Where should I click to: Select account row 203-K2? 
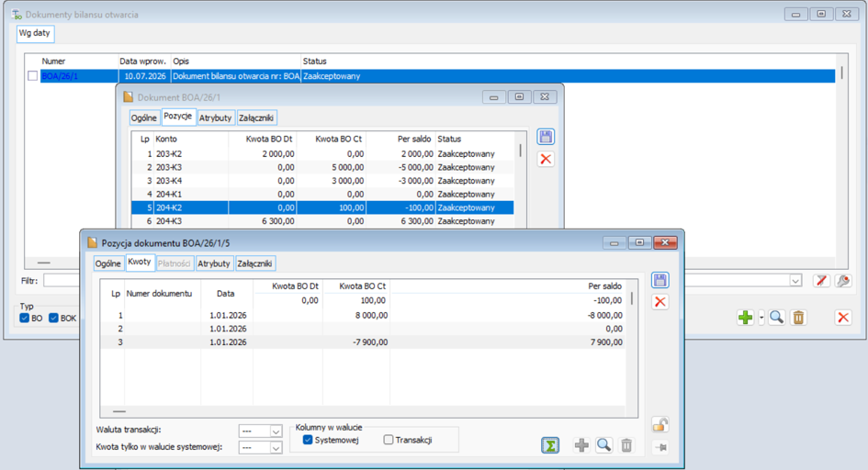pos(322,153)
